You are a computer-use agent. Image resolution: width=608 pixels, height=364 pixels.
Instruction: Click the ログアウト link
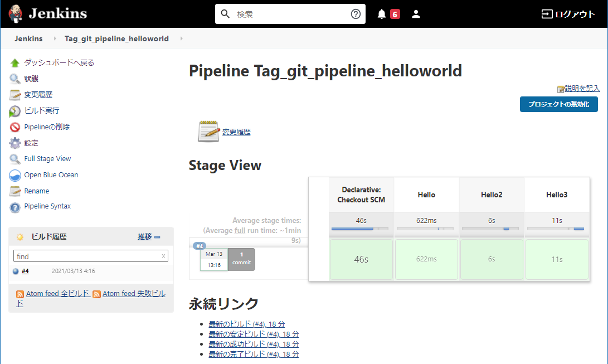tap(575, 14)
